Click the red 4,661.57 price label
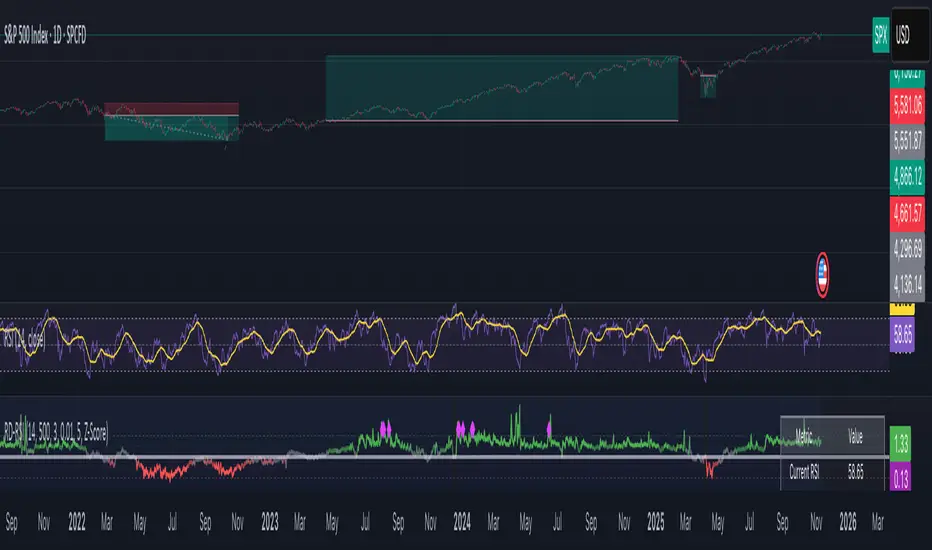The width and height of the screenshot is (932, 550). [907, 213]
